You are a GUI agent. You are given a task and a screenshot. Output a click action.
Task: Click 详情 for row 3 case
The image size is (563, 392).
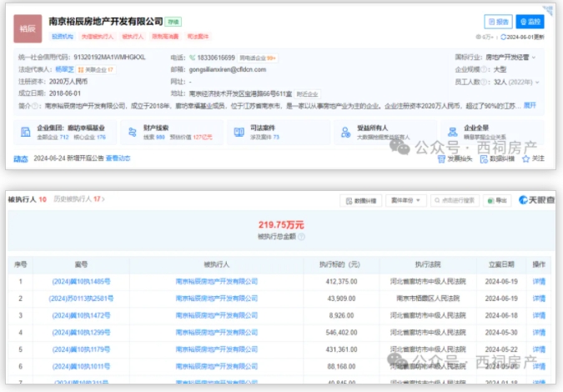pos(538,317)
